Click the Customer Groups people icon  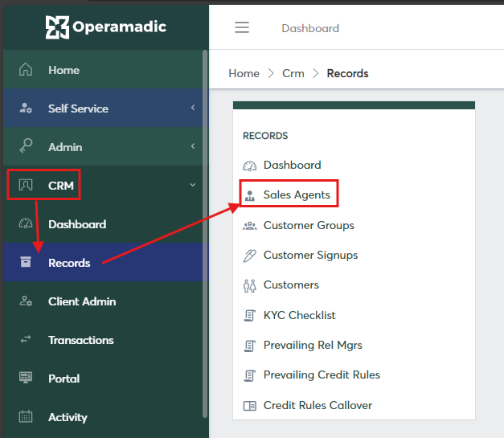click(x=250, y=226)
